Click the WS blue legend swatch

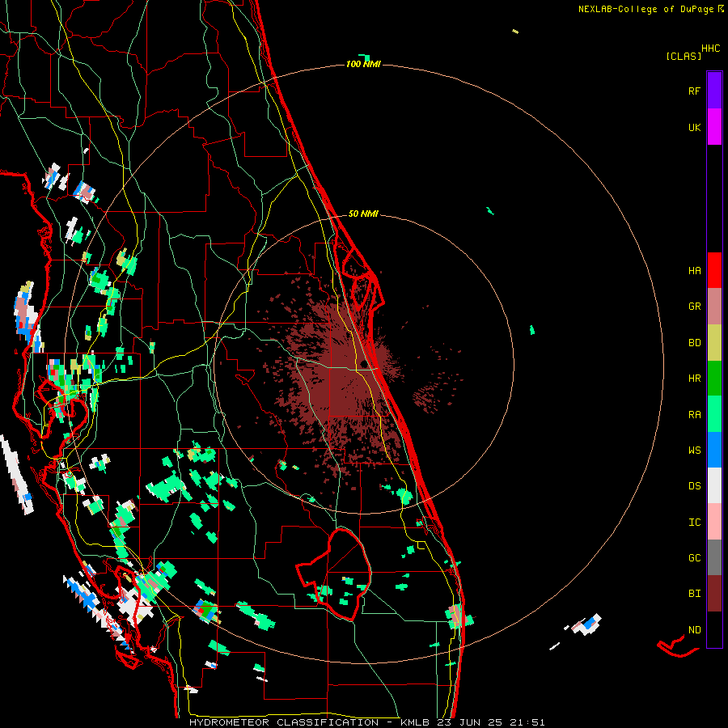point(714,450)
